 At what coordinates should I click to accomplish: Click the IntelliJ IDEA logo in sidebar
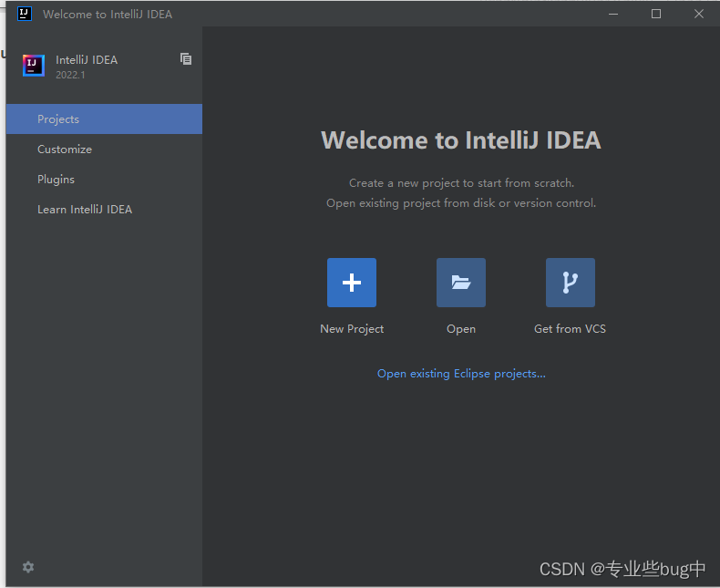click(34, 66)
